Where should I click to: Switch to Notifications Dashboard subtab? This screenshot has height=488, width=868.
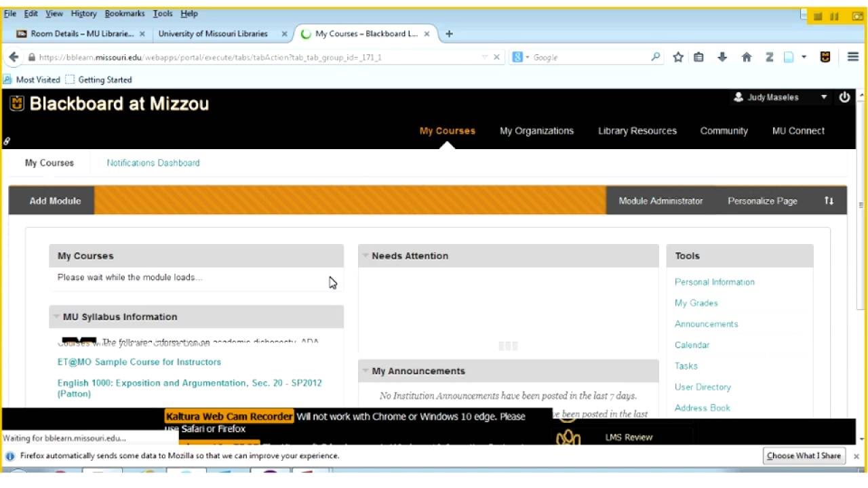click(x=153, y=163)
